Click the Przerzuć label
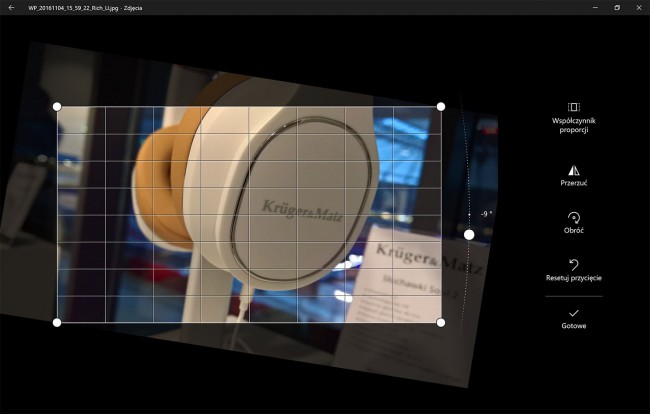Screen dimensions: 650x414 click(574, 183)
